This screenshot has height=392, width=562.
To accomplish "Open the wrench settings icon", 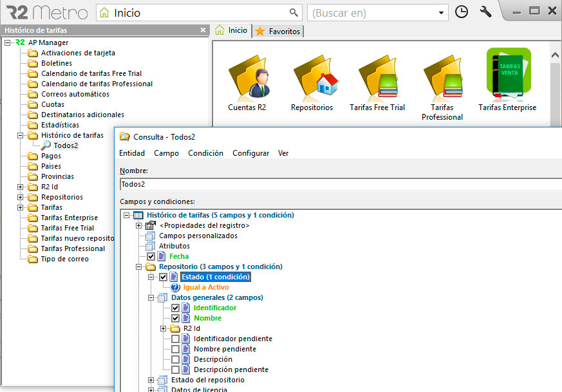I will click(485, 12).
